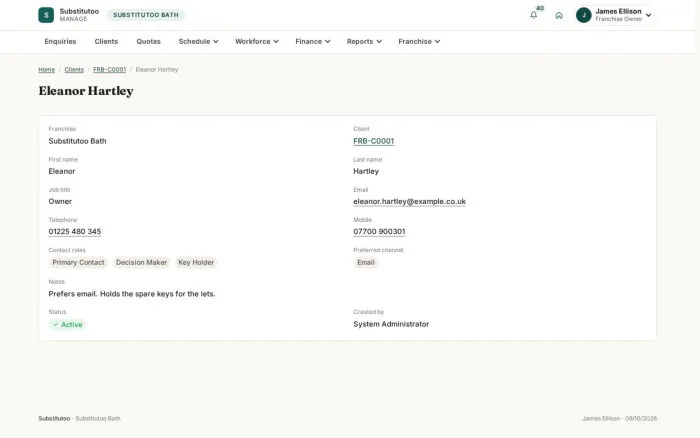This screenshot has height=438, width=700.
Task: Click the footer text Substitutoo Bath
Action: click(x=98, y=419)
